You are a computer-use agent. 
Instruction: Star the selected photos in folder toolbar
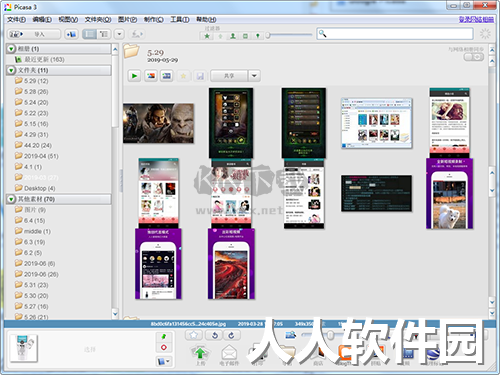click(183, 76)
